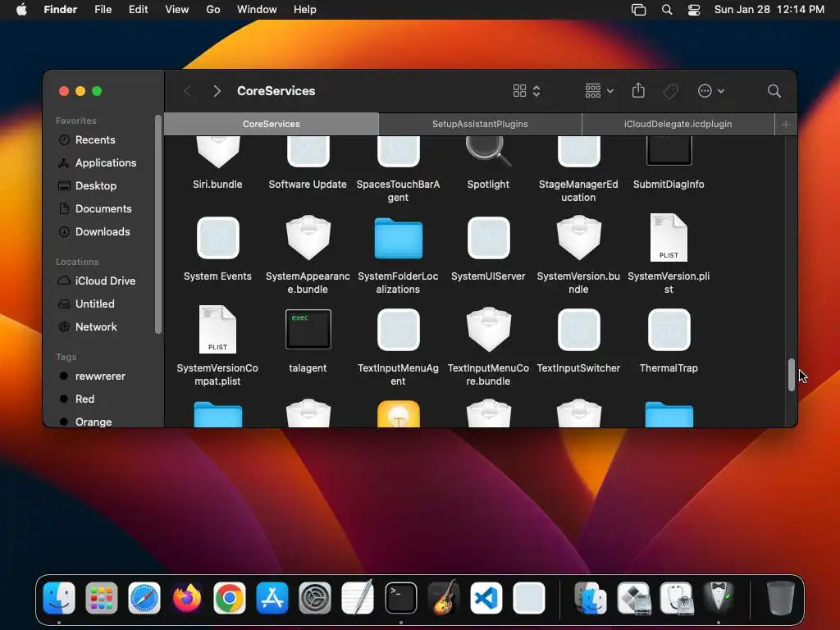Select the talagent exec file icon
Screen dimensions: 840x630
click(308, 329)
